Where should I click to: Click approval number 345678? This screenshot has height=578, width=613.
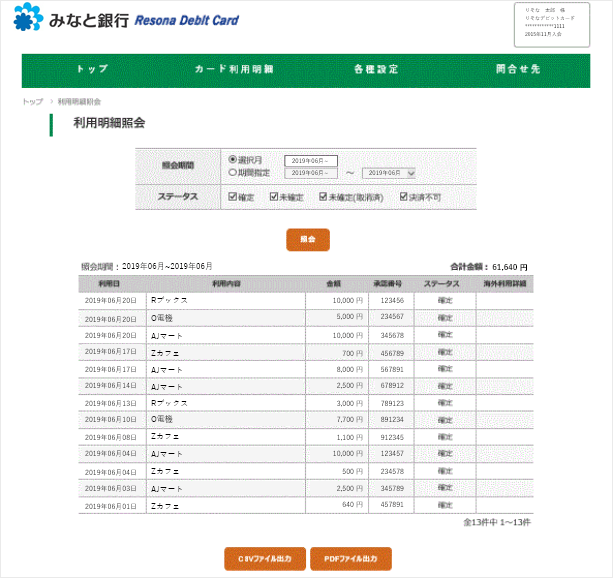point(392,336)
